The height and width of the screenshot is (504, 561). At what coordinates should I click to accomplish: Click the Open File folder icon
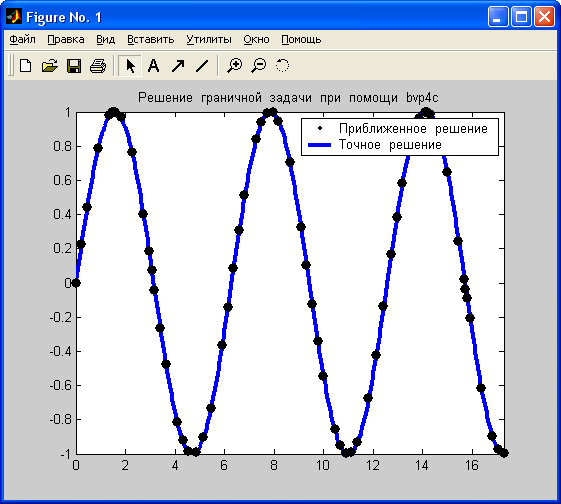coord(49,66)
